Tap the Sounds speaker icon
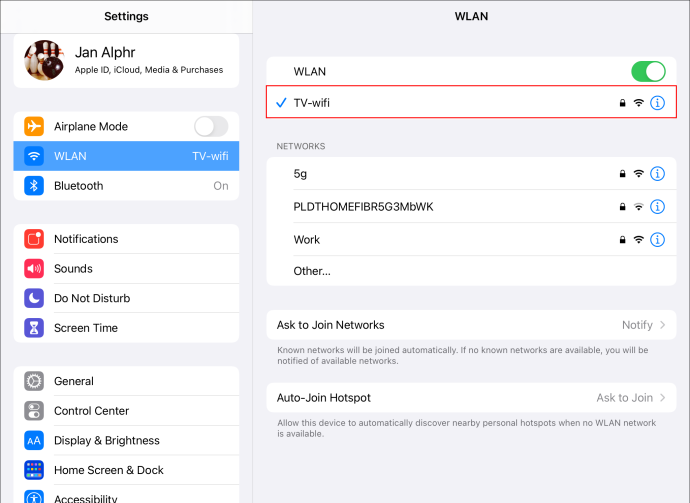This screenshot has width=690, height=503. coord(34,268)
